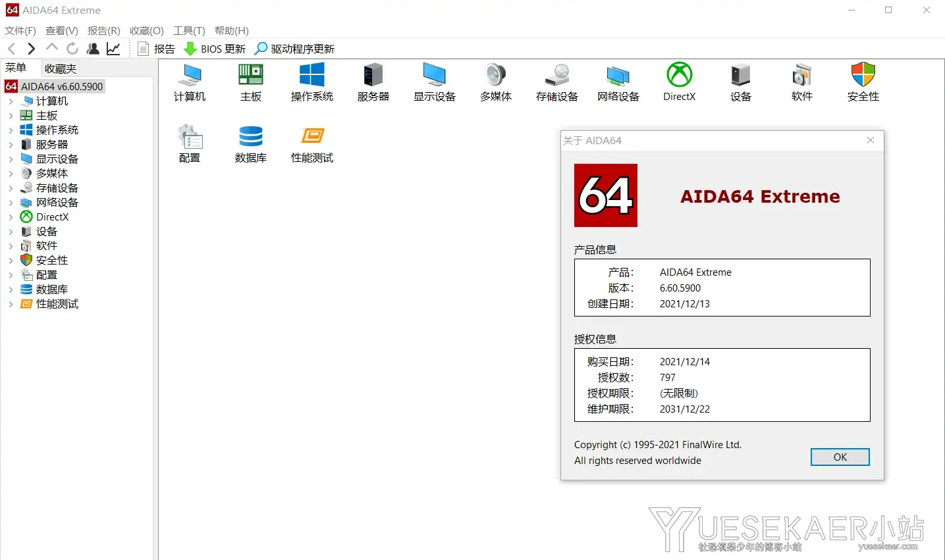Click the 2031/12/22 maintenance expiry value
Image resolution: width=945 pixels, height=560 pixels.
coord(685,409)
